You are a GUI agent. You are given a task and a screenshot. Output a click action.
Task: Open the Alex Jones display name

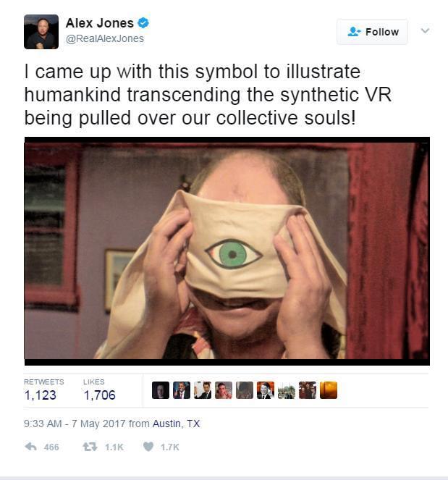(100, 23)
